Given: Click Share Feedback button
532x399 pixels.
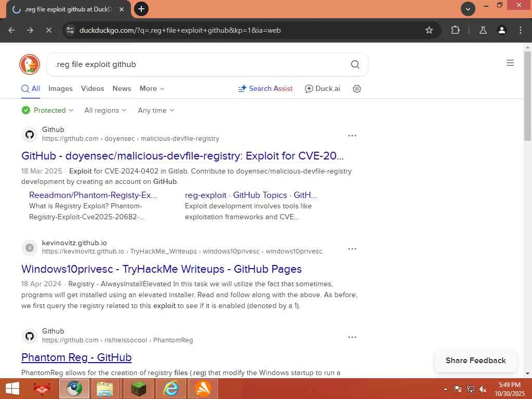Looking at the screenshot, I should pyautogui.click(x=476, y=361).
